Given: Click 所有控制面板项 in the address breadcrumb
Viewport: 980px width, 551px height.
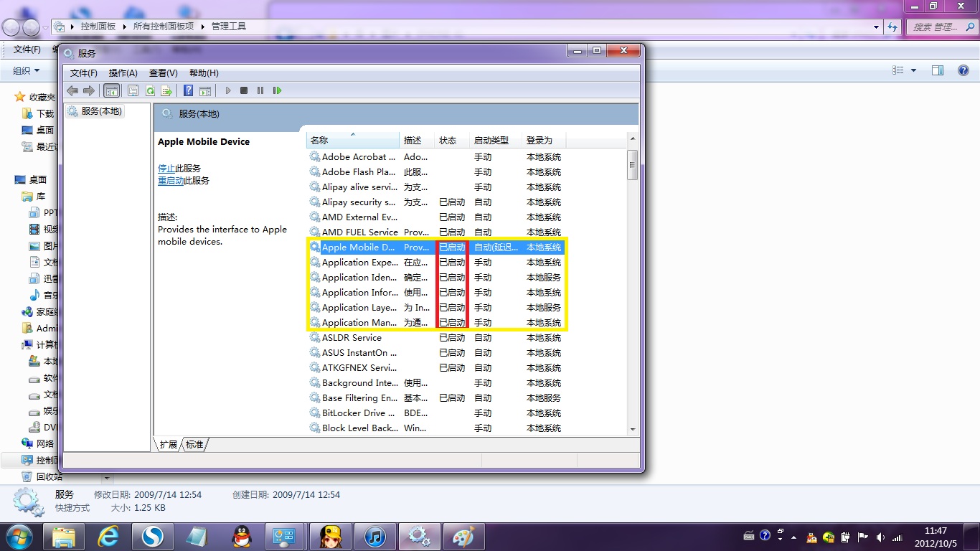Looking at the screenshot, I should pyautogui.click(x=164, y=27).
